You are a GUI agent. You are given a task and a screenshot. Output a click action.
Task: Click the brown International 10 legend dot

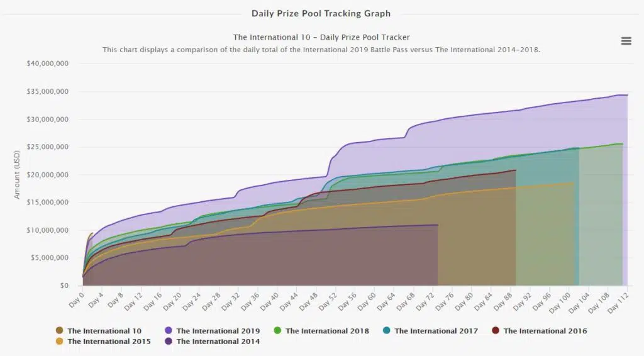60,331
